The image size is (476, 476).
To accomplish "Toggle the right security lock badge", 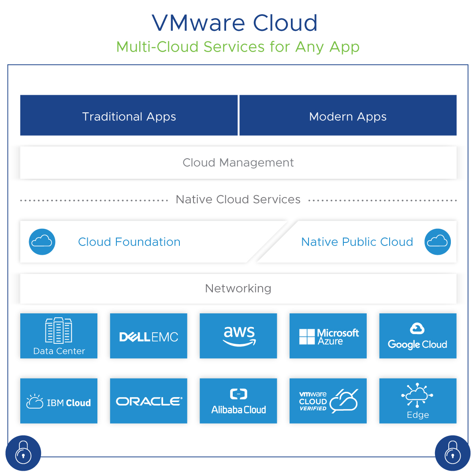I will [453, 453].
